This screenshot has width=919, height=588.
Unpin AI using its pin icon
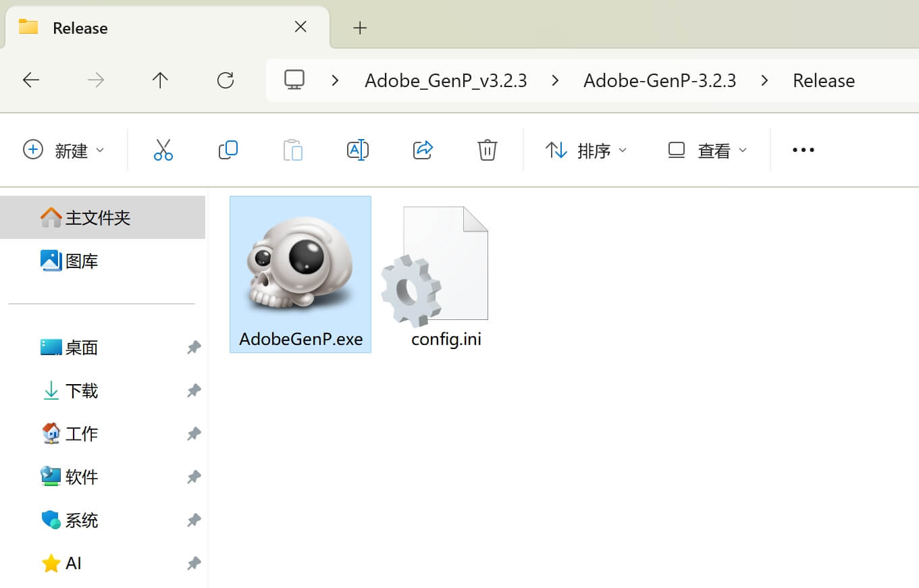click(x=194, y=564)
